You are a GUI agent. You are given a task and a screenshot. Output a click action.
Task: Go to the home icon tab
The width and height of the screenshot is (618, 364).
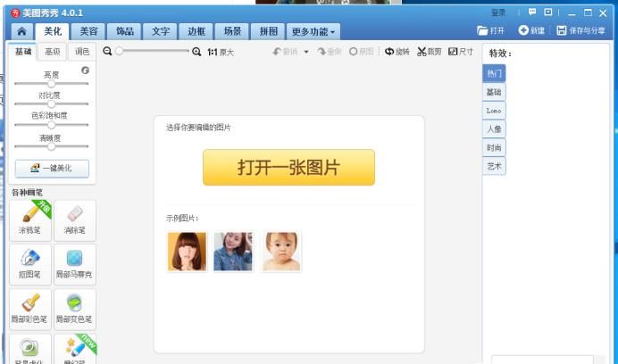22,31
